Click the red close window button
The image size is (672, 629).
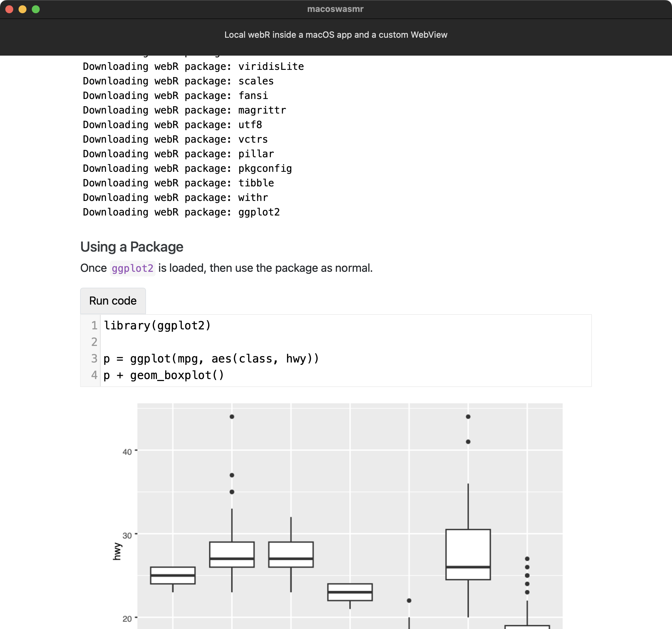click(x=10, y=9)
